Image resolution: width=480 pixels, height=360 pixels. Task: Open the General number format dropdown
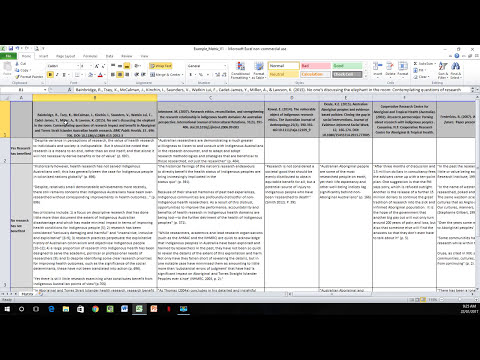[x=225, y=66]
